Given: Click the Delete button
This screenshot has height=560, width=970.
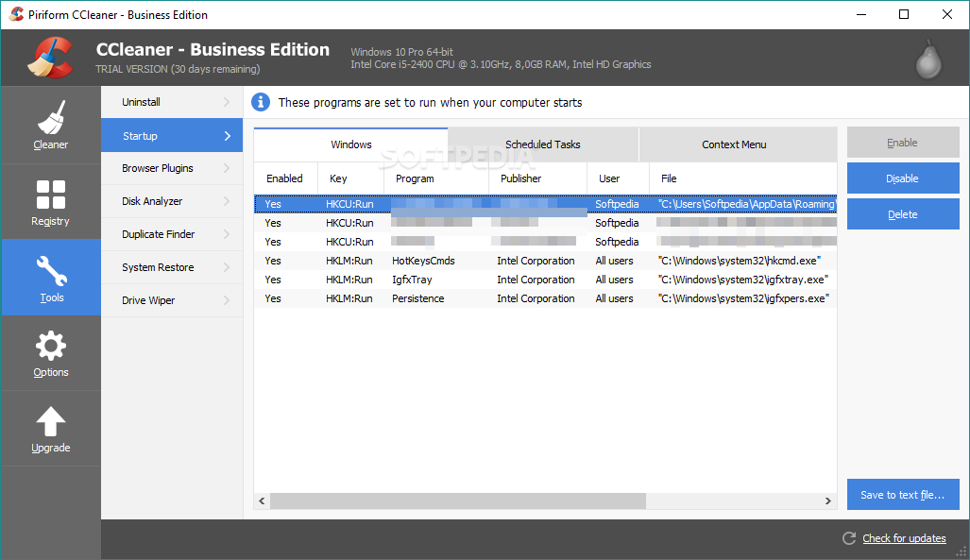Looking at the screenshot, I should click(x=903, y=214).
